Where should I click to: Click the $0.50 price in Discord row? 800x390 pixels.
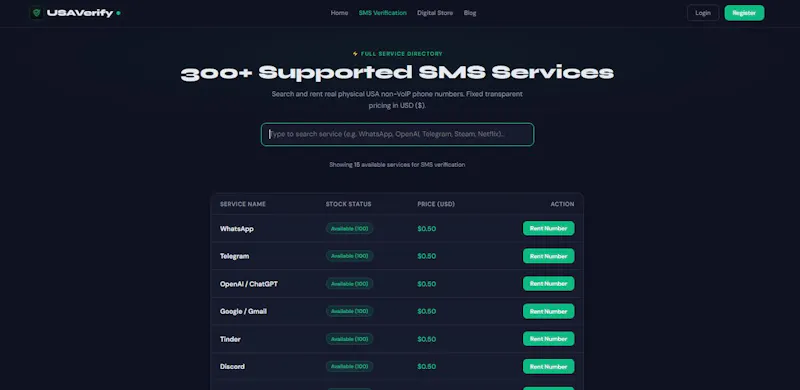(427, 367)
